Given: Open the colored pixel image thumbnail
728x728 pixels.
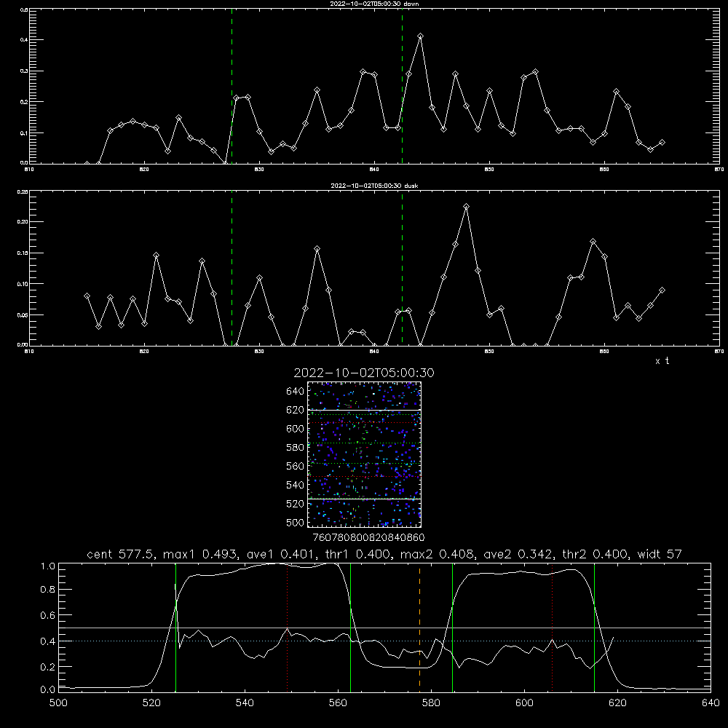Looking at the screenshot, I should 365,454.
